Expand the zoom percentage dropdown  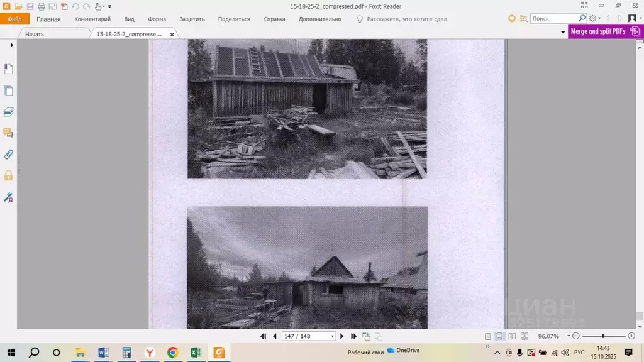click(x=568, y=336)
